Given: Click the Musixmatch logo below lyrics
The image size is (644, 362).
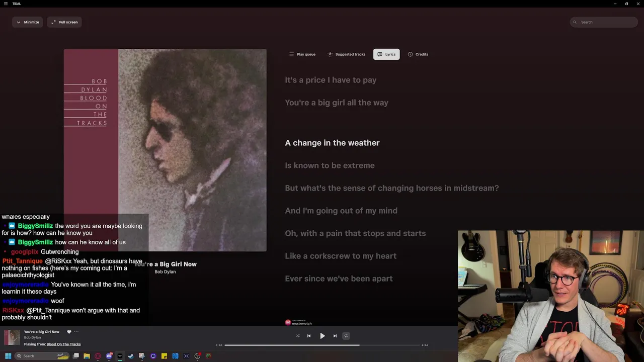Looking at the screenshot, I should coord(298,322).
